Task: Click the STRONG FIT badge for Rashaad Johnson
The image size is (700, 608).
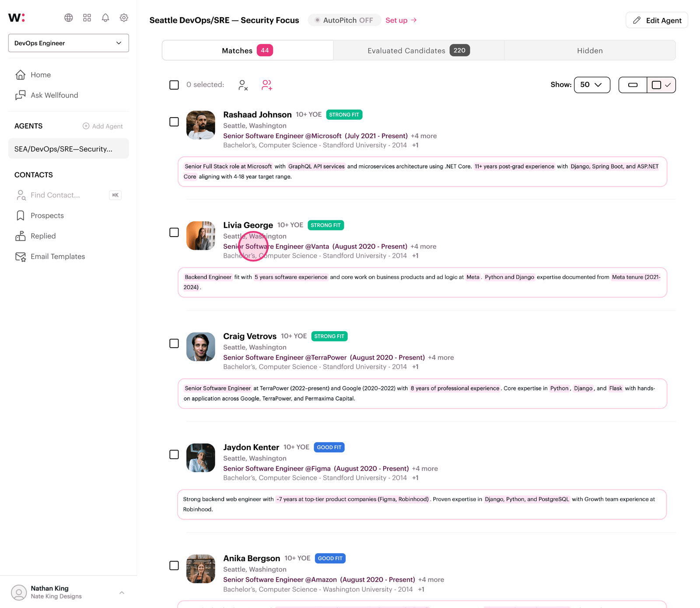Action: (344, 115)
